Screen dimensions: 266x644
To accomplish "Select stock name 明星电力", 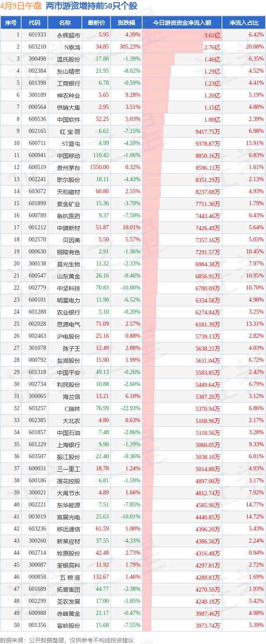I will tap(69, 300).
